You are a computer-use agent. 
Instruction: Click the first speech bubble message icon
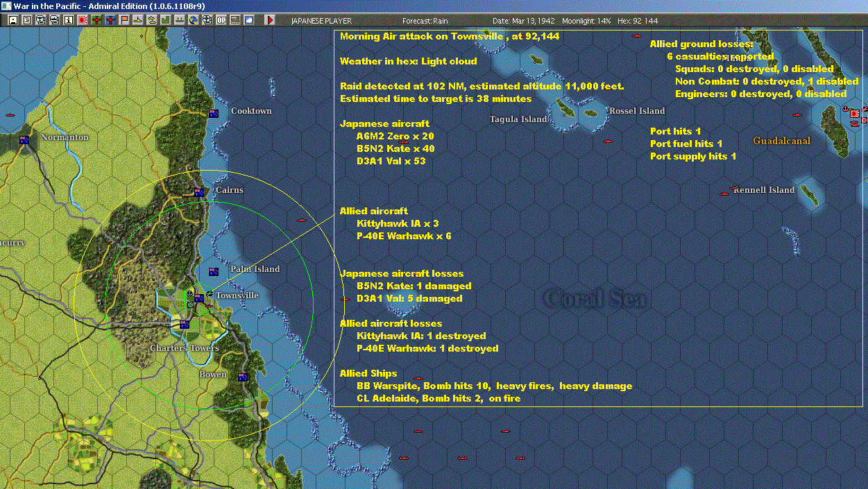pos(41,20)
